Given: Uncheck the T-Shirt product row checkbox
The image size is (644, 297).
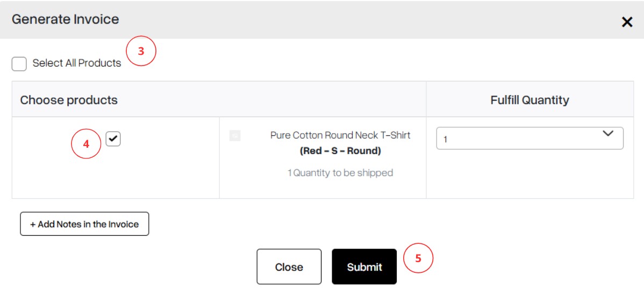Looking at the screenshot, I should [113, 139].
